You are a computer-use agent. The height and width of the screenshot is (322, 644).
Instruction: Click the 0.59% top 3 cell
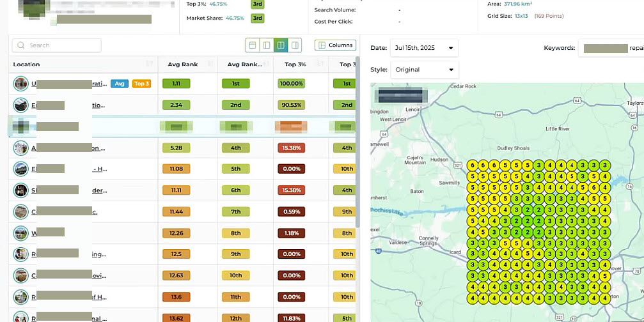(291, 211)
